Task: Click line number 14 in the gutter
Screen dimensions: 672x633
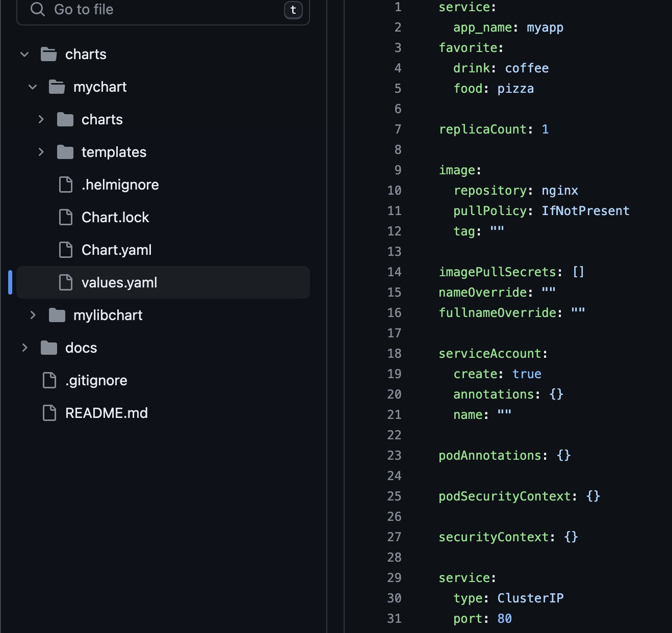Action: point(395,272)
